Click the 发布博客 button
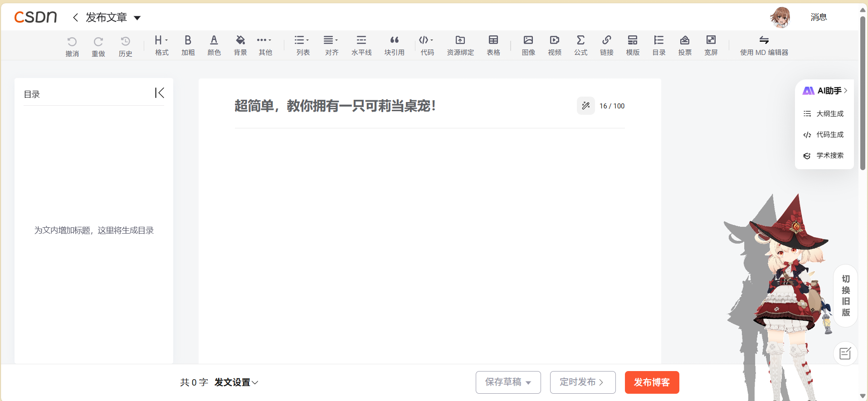The image size is (868, 401). click(652, 382)
